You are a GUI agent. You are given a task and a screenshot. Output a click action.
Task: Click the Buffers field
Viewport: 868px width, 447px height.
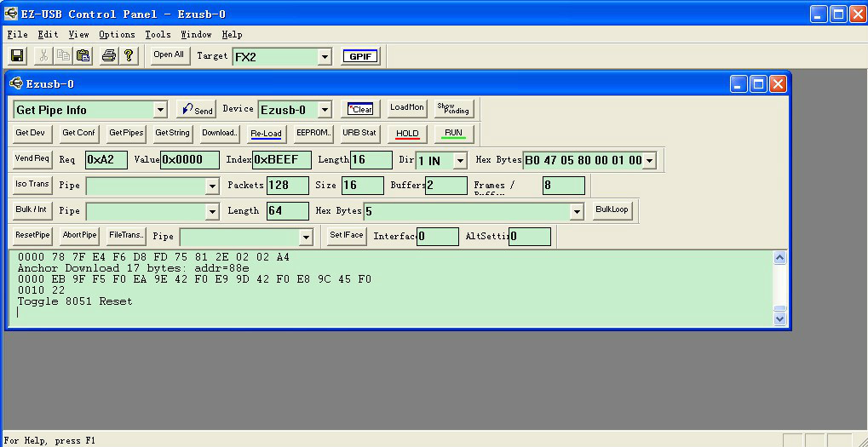(x=446, y=186)
